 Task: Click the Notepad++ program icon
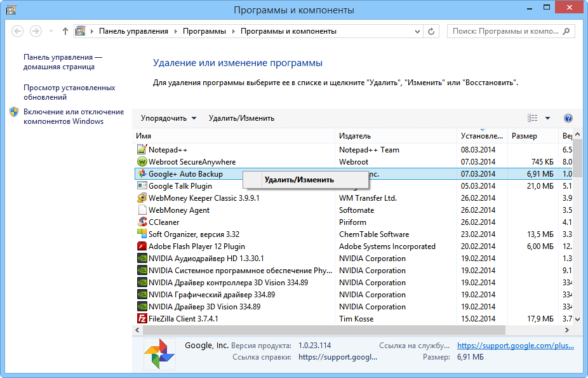coord(142,149)
